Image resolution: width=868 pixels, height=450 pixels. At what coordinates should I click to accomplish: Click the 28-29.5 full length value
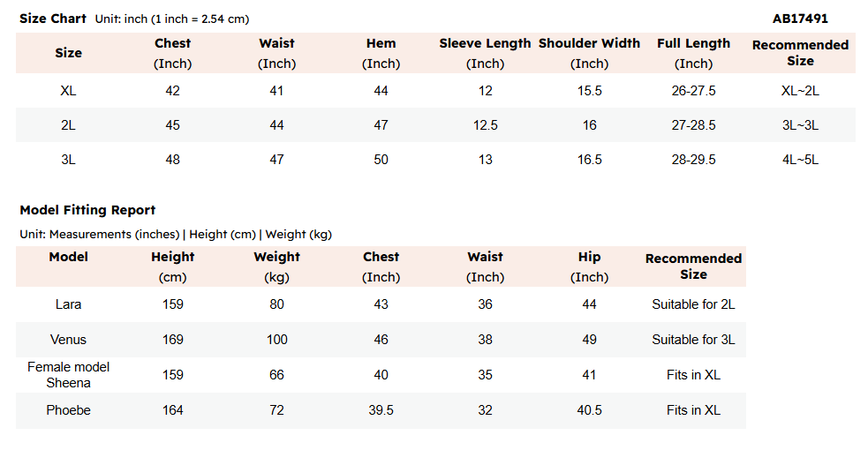pos(693,160)
